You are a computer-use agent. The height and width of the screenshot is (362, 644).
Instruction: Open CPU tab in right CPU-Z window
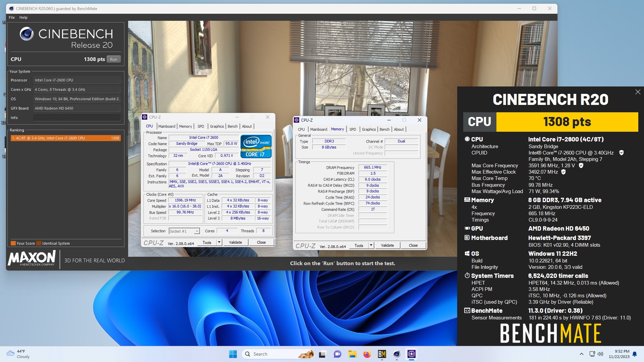pos(301,129)
